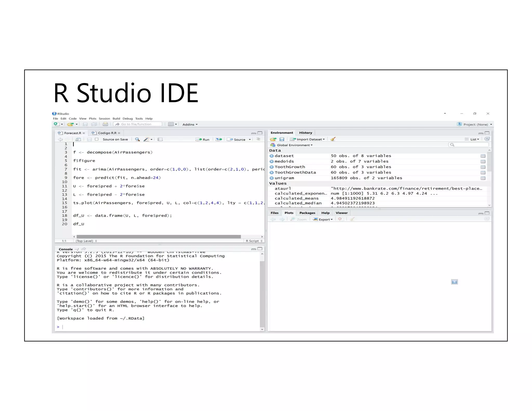Expand the medoids object details
Screen dimensions: 532x411
click(x=272, y=161)
